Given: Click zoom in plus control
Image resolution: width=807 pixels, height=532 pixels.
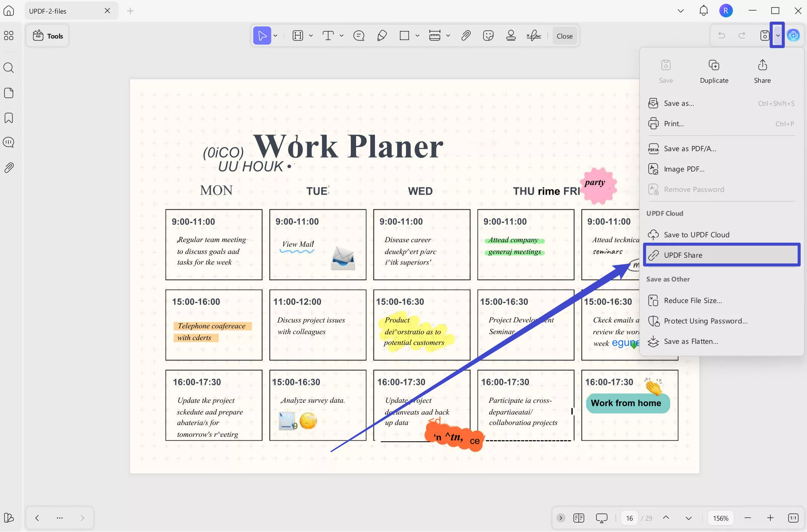Looking at the screenshot, I should [x=770, y=518].
